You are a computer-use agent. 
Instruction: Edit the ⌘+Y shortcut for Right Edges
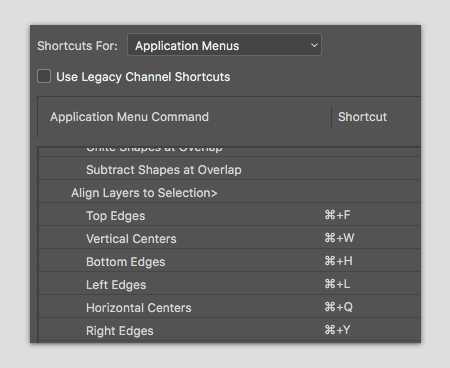(x=337, y=330)
